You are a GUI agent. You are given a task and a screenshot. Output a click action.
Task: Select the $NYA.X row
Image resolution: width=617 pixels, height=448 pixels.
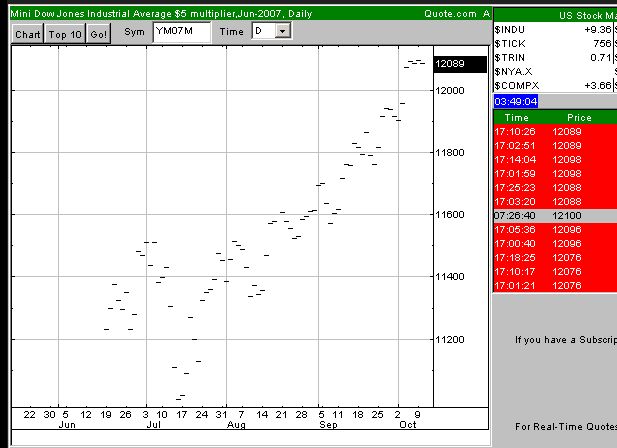555,72
